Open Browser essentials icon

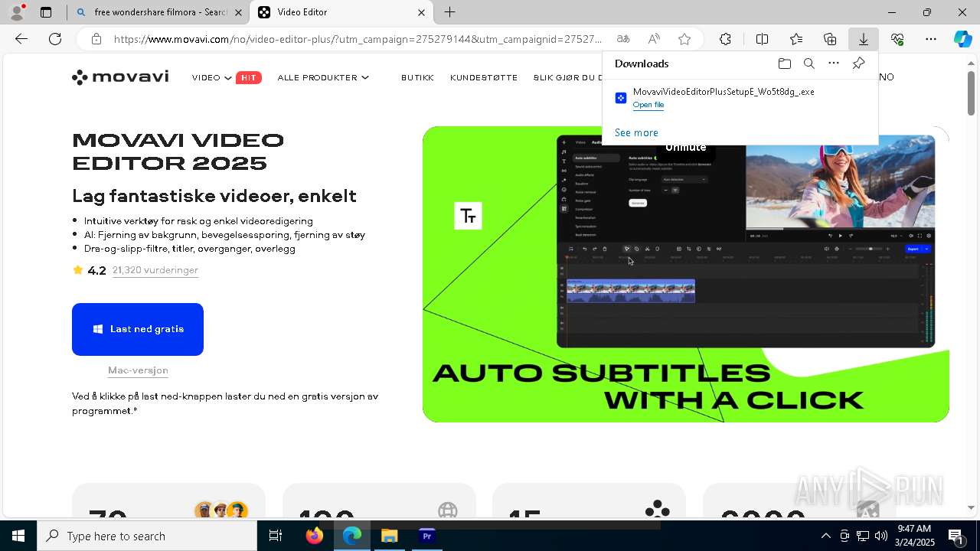[897, 39]
